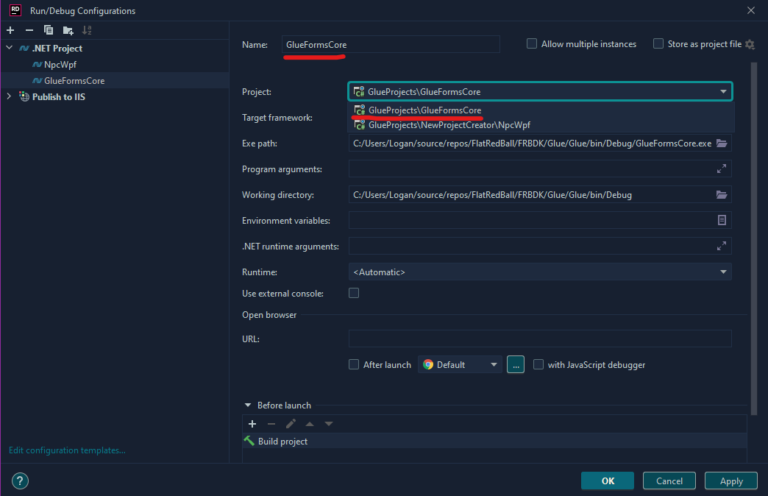The image size is (768, 496).
Task: Create a new configuration folder
Action: (x=67, y=30)
